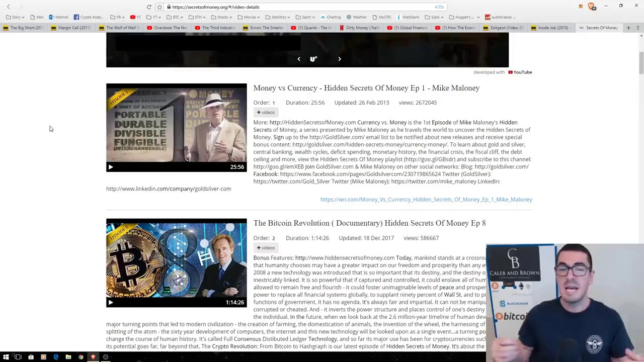Viewport: 644px width, 362px height.
Task: Open the Brave shields lion icon
Action: point(591,7)
